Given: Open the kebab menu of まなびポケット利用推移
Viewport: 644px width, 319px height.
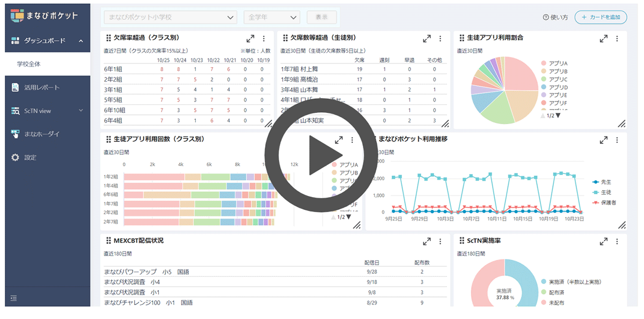Looking at the screenshot, I should (617, 140).
